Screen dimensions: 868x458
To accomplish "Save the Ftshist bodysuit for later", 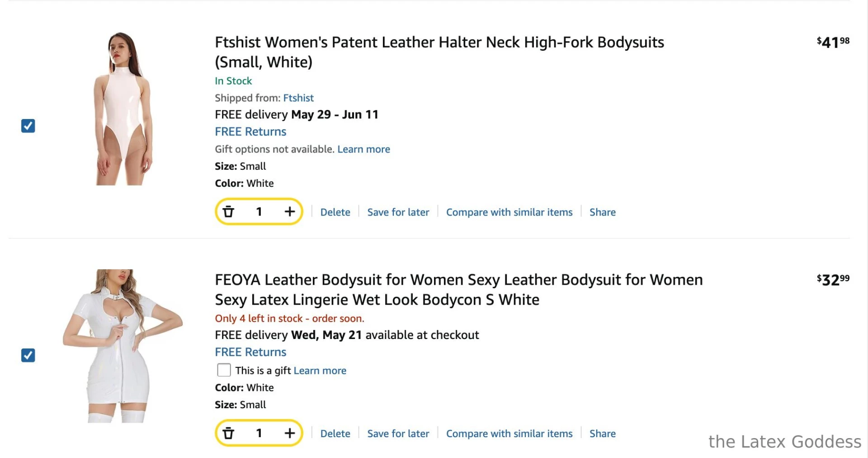I will [x=398, y=212].
